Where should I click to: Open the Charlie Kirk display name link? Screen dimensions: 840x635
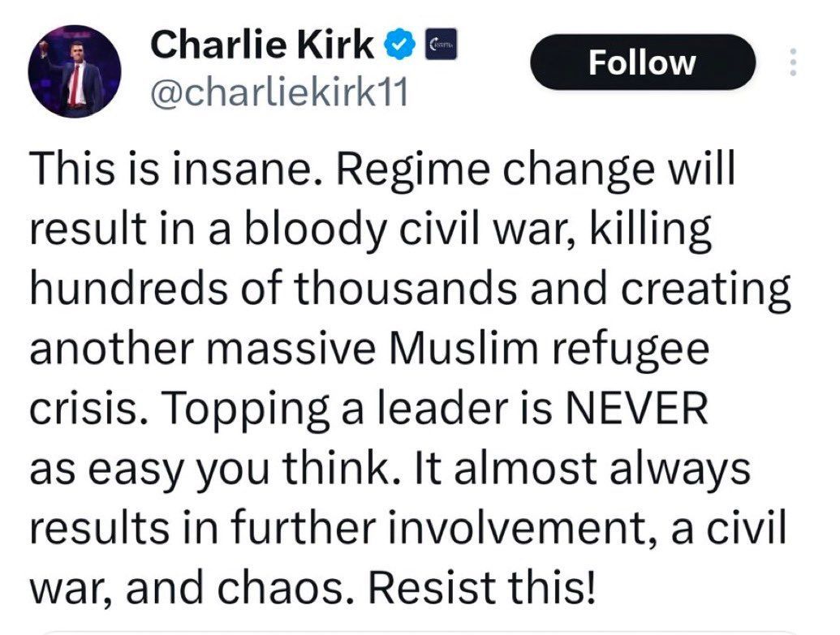pyautogui.click(x=262, y=45)
